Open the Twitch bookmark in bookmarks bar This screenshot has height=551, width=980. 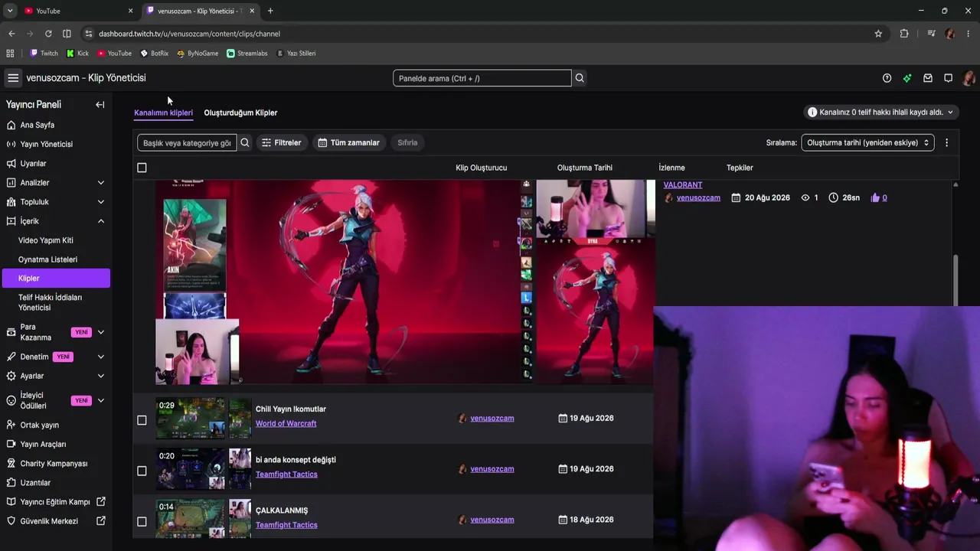44,54
